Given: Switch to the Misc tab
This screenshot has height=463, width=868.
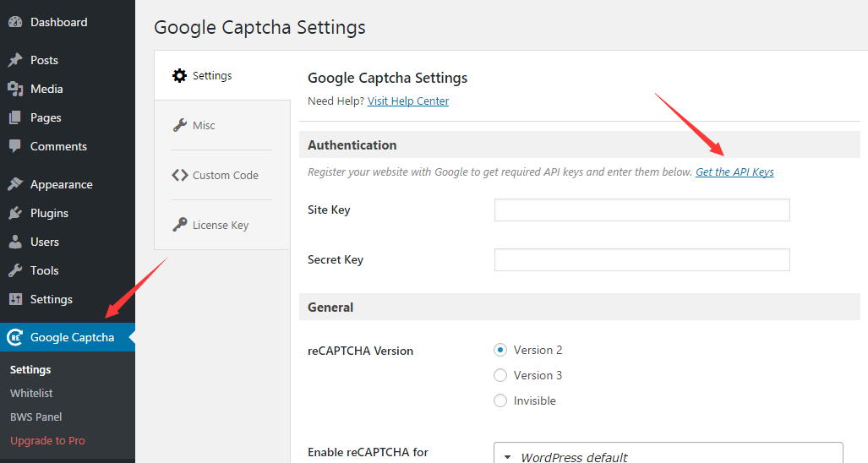Looking at the screenshot, I should [222, 126].
